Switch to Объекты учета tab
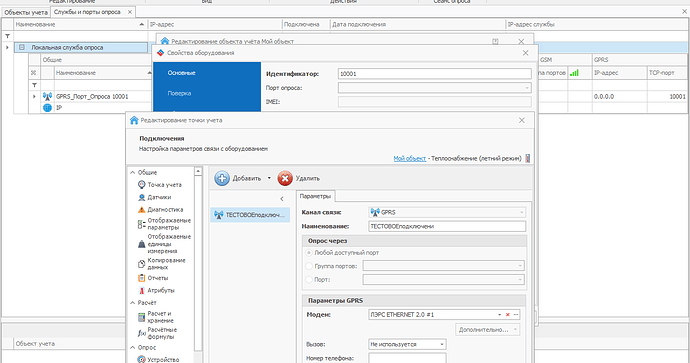This screenshot has width=690, height=363. pos(26,12)
